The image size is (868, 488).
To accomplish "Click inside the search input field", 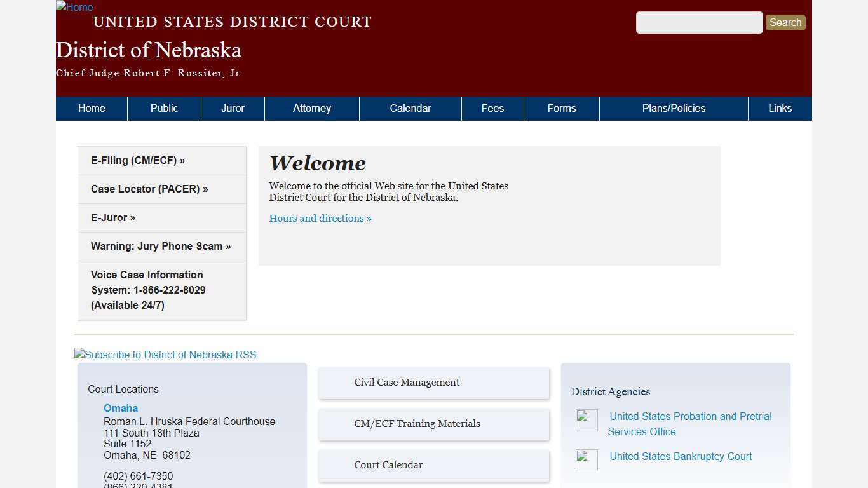I will (x=699, y=22).
